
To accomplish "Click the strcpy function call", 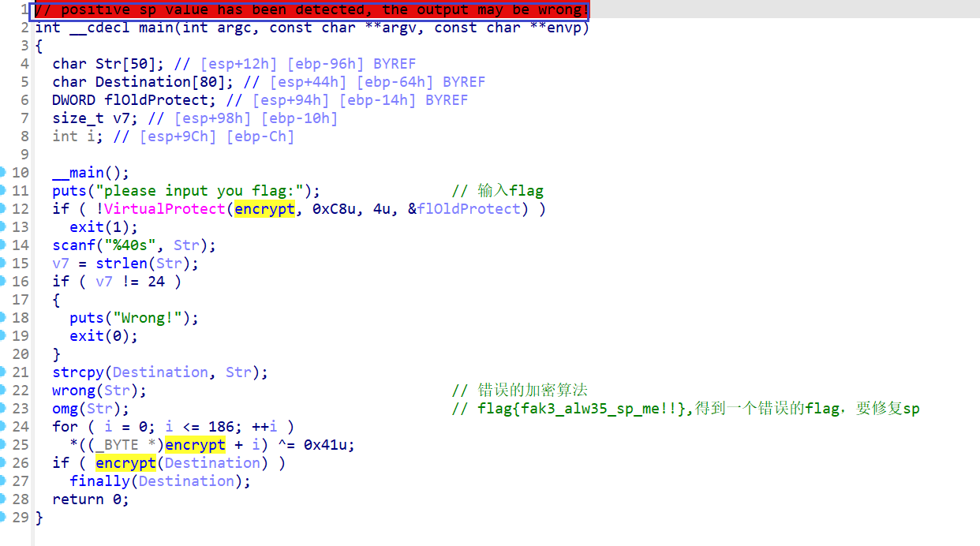I will tap(78, 372).
